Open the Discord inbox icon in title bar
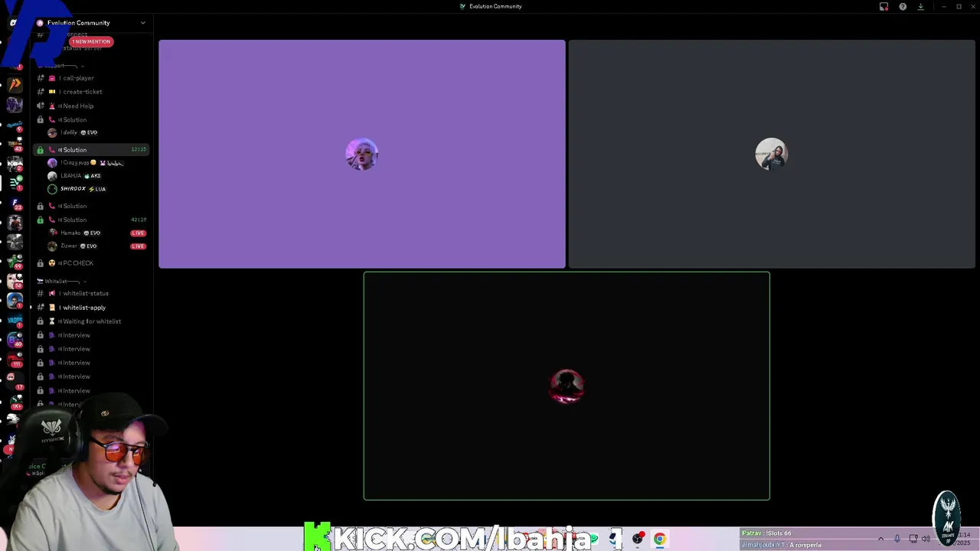 (x=884, y=6)
